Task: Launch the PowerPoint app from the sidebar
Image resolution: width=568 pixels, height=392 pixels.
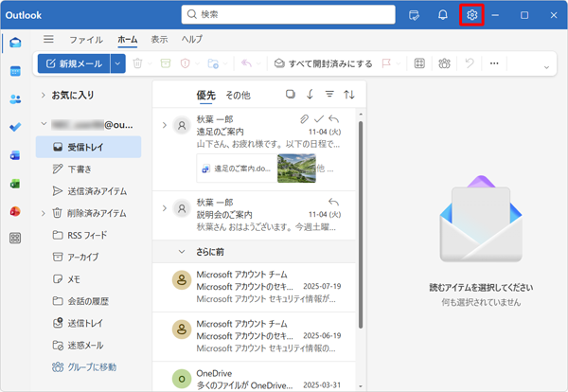Action: click(15, 210)
